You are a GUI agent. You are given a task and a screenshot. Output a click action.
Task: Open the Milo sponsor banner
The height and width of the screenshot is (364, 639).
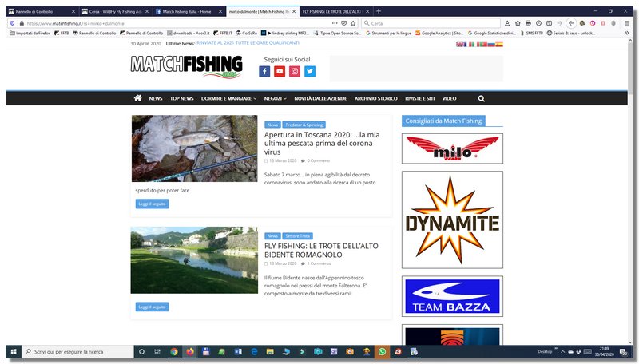point(452,148)
